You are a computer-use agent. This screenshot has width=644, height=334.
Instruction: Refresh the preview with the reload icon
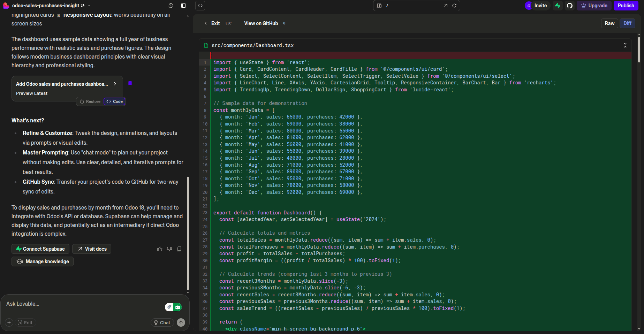point(454,6)
